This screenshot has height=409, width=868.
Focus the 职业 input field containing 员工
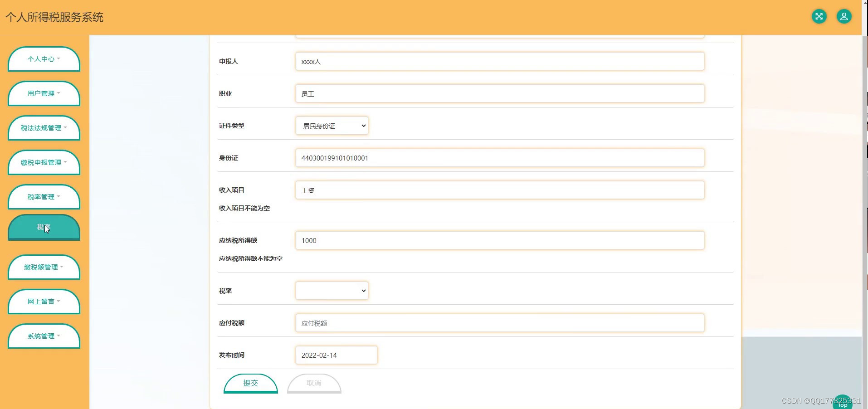(500, 93)
